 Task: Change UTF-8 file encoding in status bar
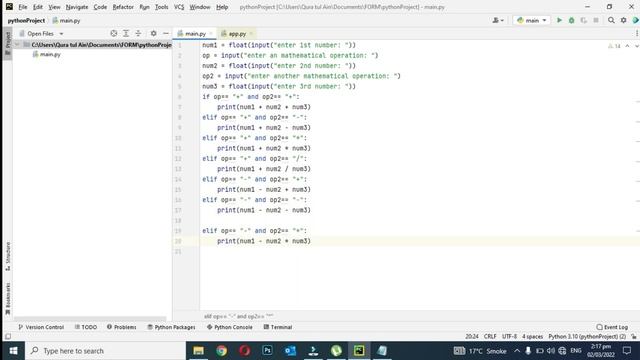click(x=509, y=337)
